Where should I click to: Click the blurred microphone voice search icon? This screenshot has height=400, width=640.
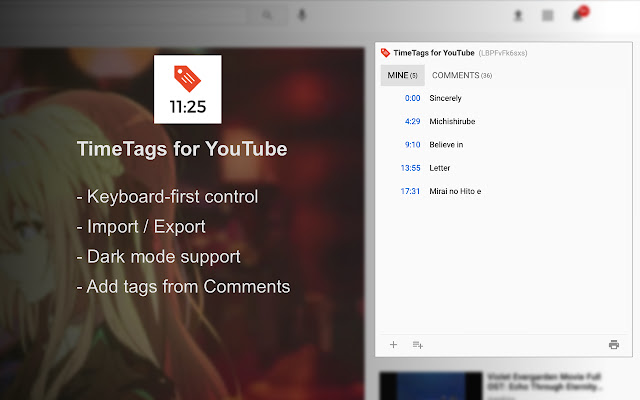[302, 16]
